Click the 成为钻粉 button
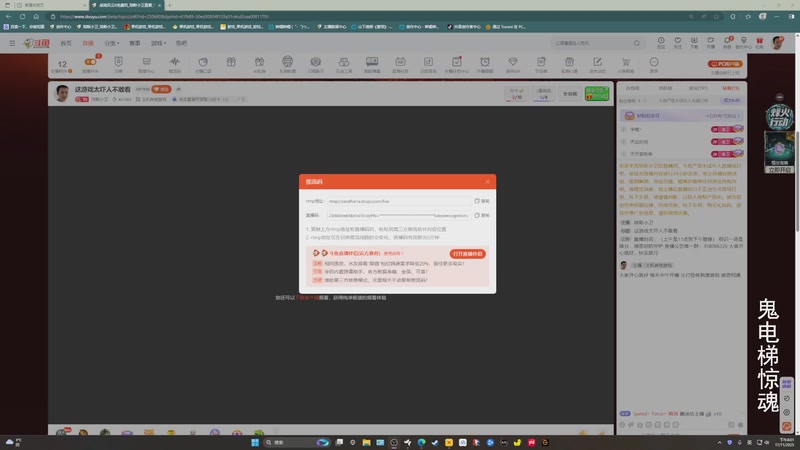This screenshot has height=450, width=800. [x=731, y=101]
